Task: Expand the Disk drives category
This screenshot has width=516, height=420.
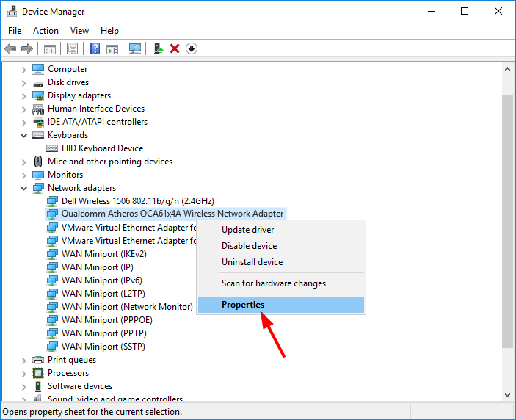Action: point(23,82)
